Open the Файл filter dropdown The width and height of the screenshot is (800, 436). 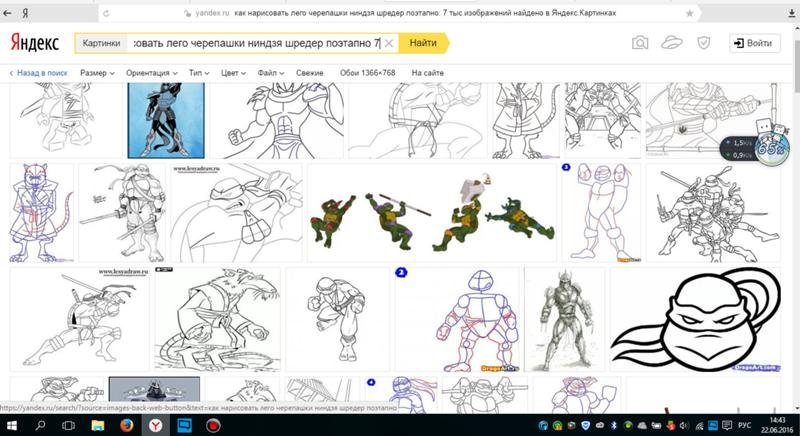click(x=270, y=73)
